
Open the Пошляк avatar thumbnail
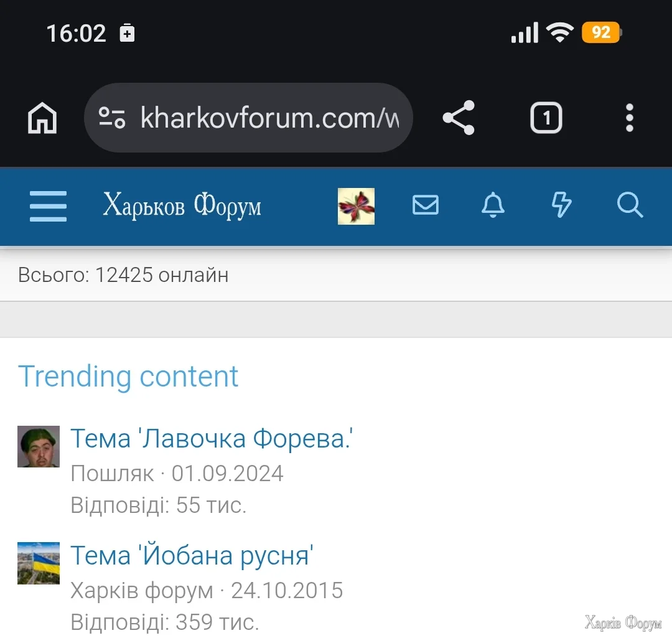[x=39, y=446]
